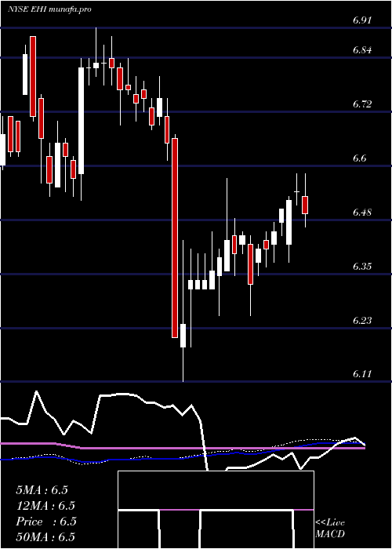
Task: Click the '50MA : 6.5' indicator text
Action: pos(45,537)
